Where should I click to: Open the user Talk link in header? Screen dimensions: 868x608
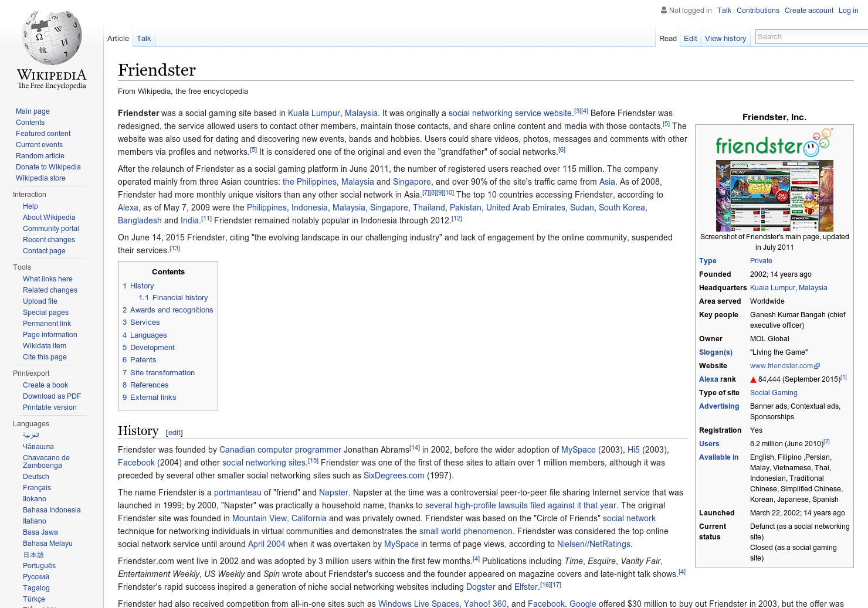click(x=724, y=11)
